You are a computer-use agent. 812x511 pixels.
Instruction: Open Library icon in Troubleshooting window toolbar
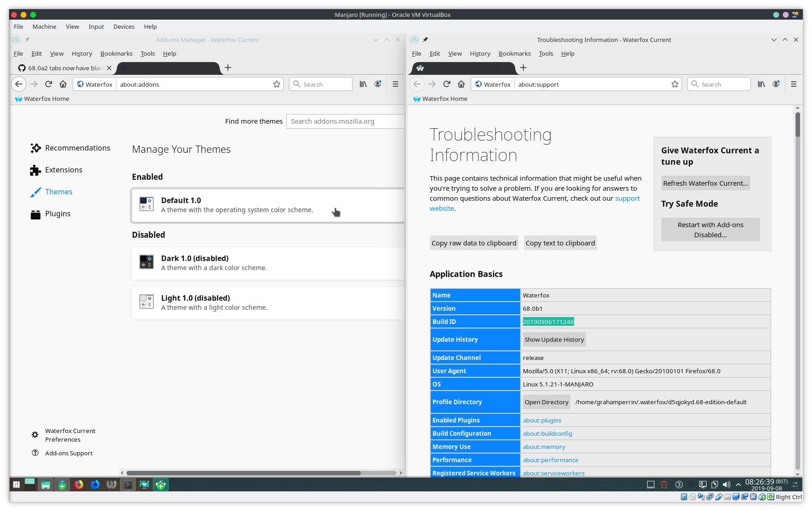761,84
